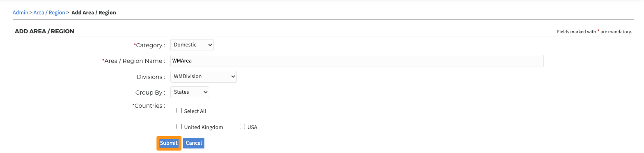Click the Area / Region Name label

(x=134, y=61)
